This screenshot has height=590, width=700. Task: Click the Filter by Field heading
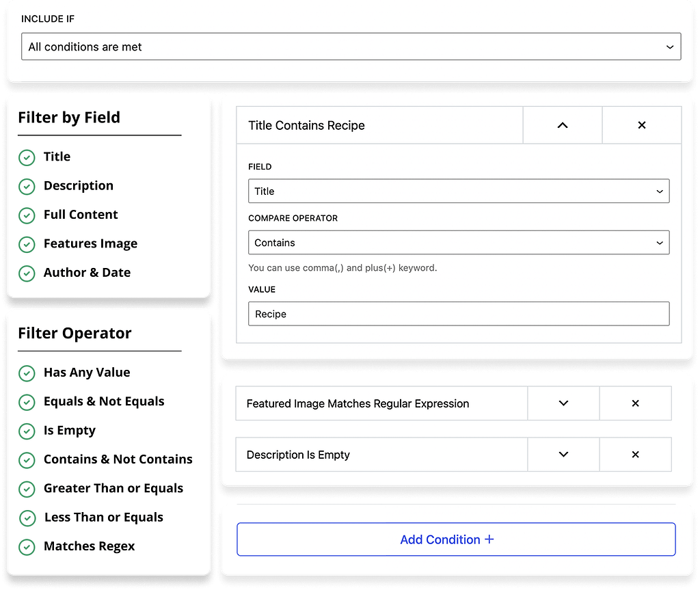[69, 118]
